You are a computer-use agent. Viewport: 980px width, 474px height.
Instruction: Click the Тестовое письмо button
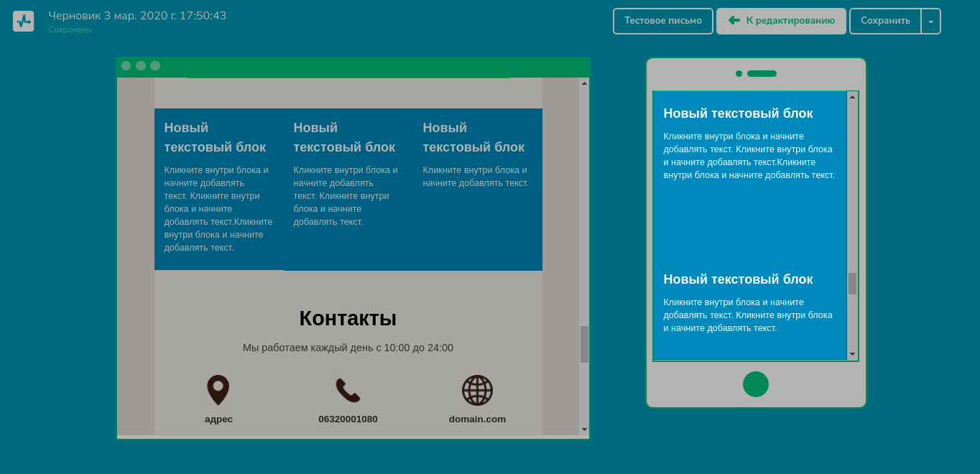[662, 21]
